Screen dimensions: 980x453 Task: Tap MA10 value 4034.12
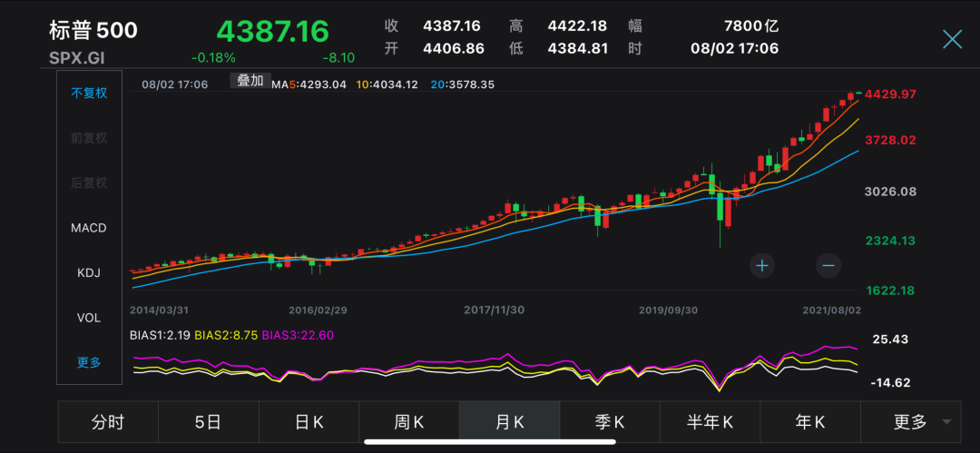[x=387, y=84]
